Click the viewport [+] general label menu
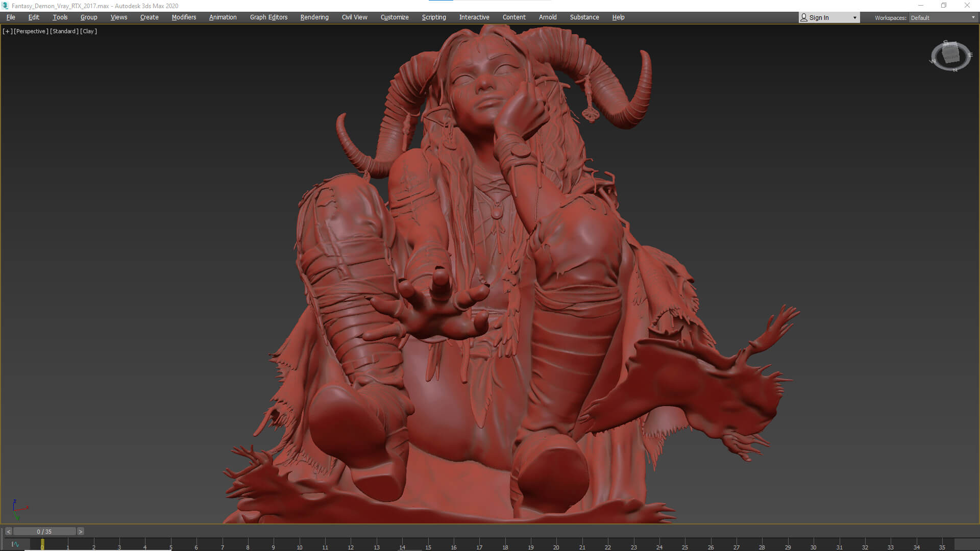Screen dimensions: 980x551 coord(8,31)
